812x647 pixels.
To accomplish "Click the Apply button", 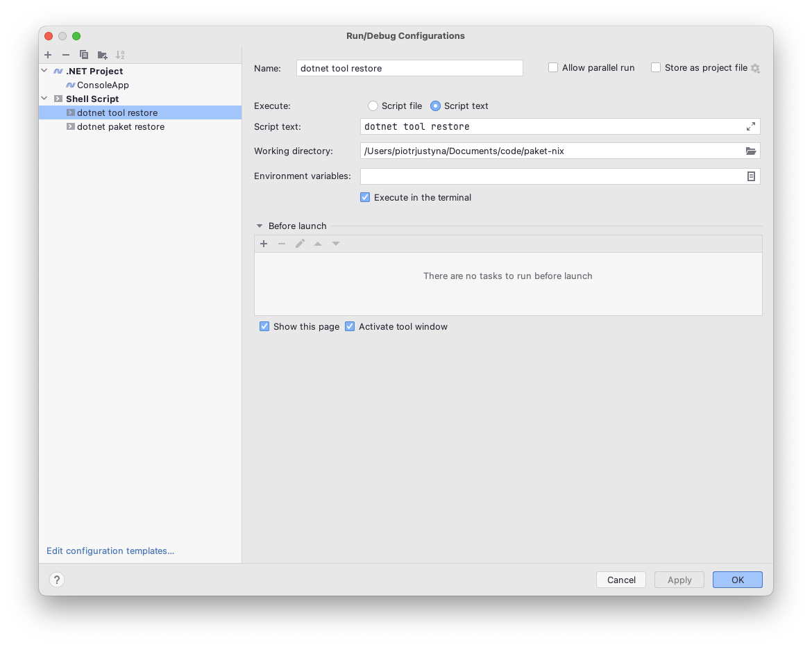I will 679,580.
